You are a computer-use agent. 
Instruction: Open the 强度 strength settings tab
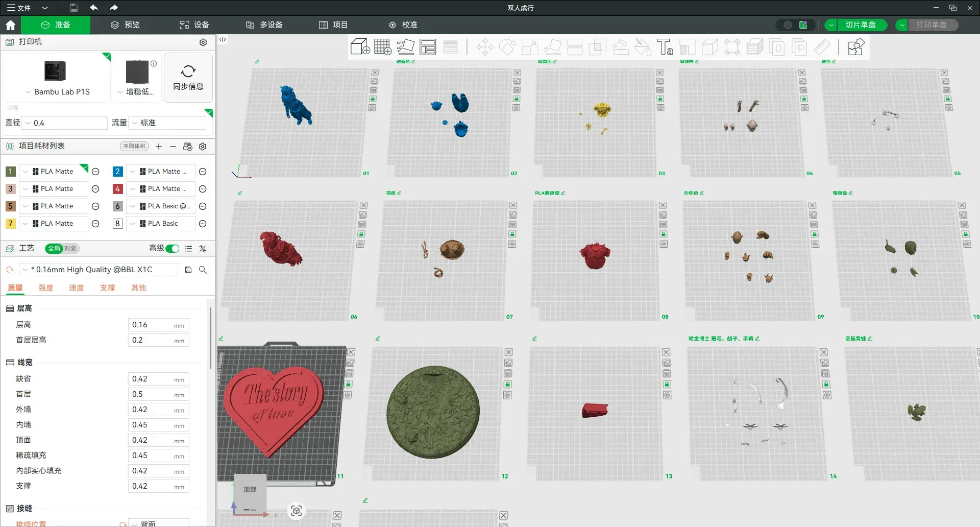point(46,288)
